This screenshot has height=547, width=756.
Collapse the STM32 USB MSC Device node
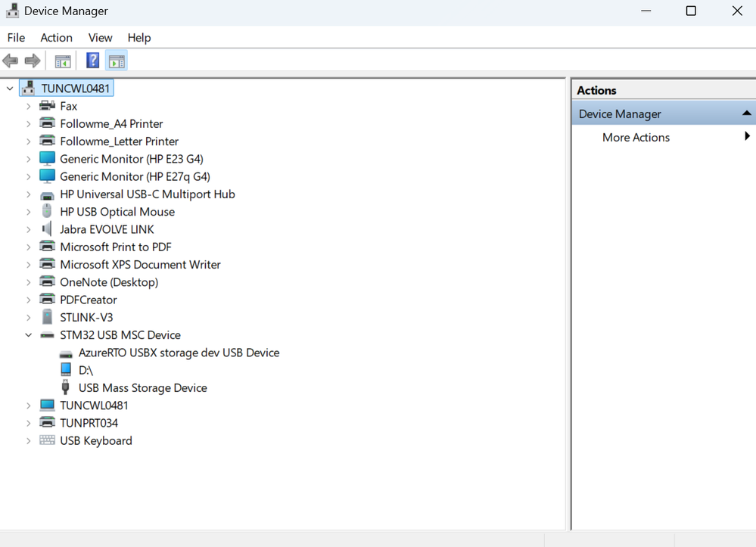tap(29, 335)
